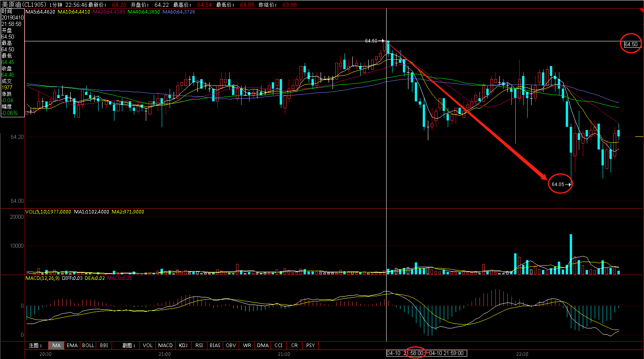Screen dimensions: 644x359
Task: Click the 20000 volume axis label
Action: point(17,217)
